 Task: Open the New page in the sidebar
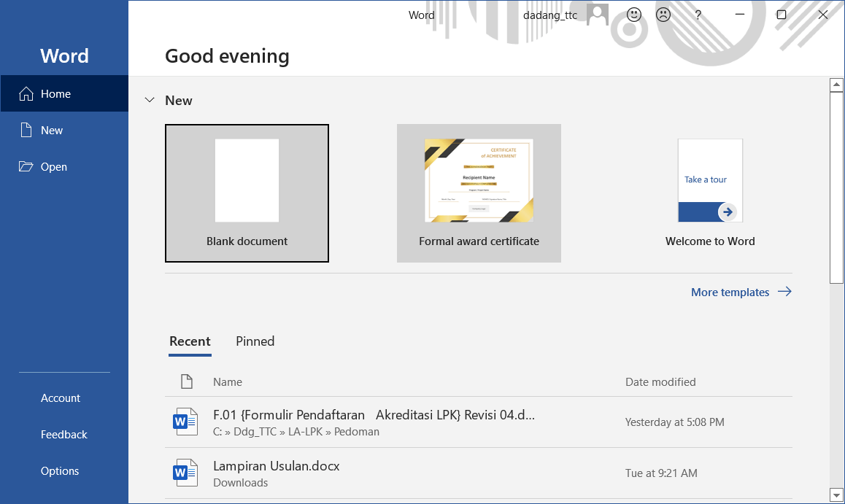51,131
